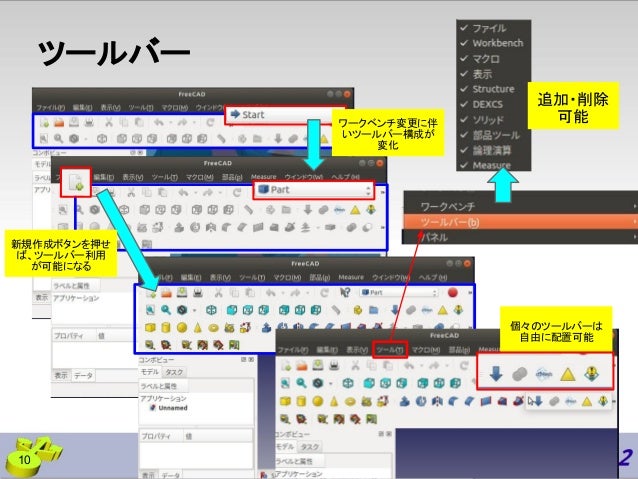This screenshot has height=479, width=638.
Task: Select データ tab in gray Part window
Action: (83, 375)
